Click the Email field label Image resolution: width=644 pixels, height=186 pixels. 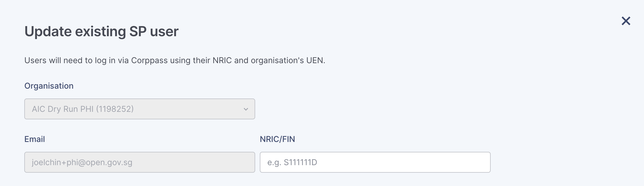(x=34, y=139)
